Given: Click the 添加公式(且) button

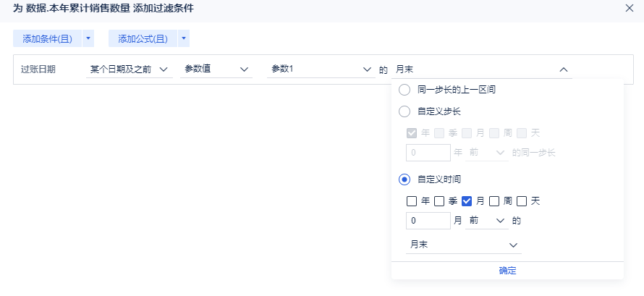Looking at the screenshot, I should pos(143,39).
